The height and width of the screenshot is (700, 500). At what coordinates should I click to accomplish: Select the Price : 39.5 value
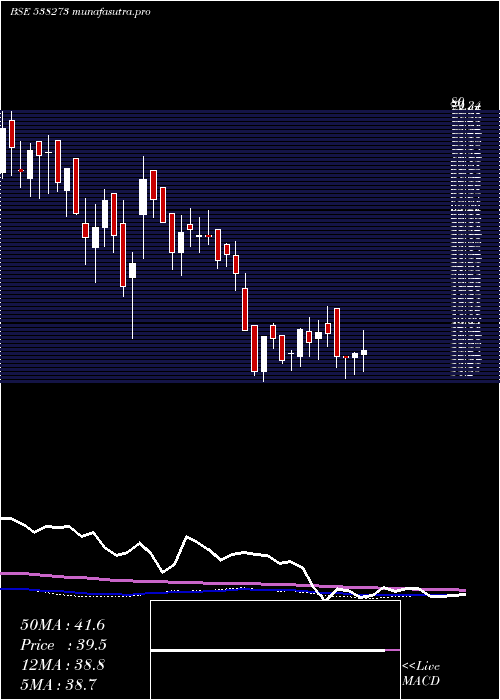(x=64, y=645)
